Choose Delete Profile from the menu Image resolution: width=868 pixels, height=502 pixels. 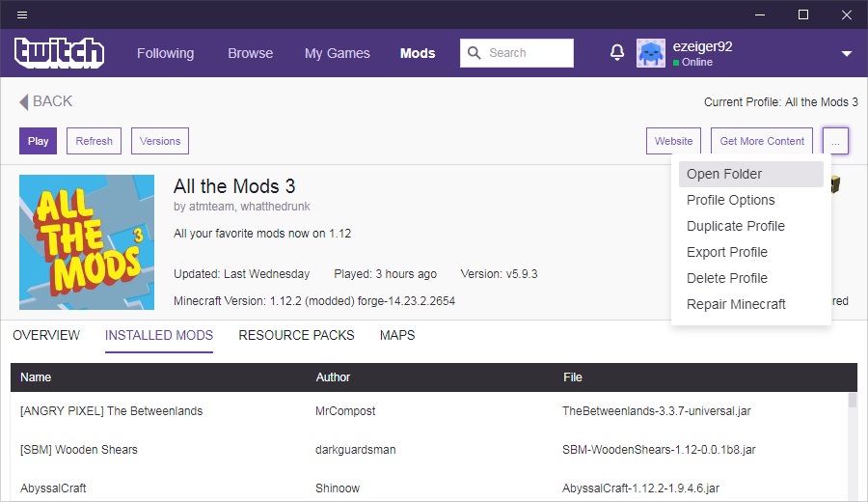(x=750, y=278)
